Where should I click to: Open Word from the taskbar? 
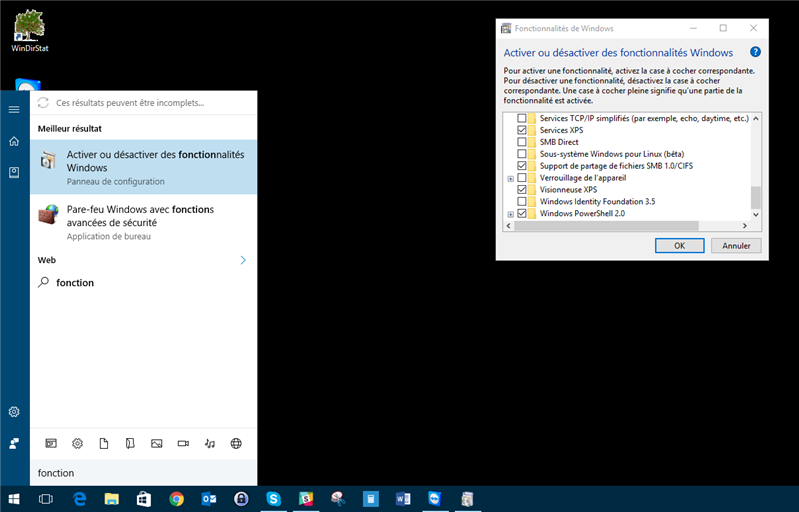point(403,499)
